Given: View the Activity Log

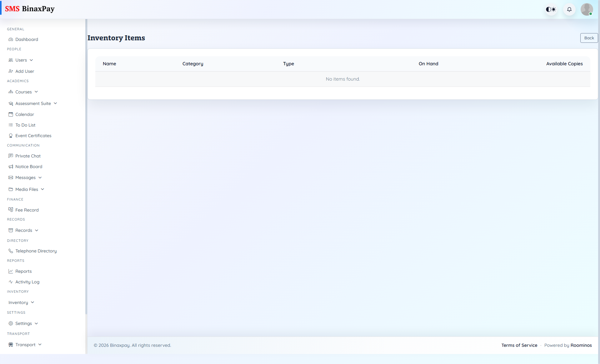Looking at the screenshot, I should click(x=27, y=282).
